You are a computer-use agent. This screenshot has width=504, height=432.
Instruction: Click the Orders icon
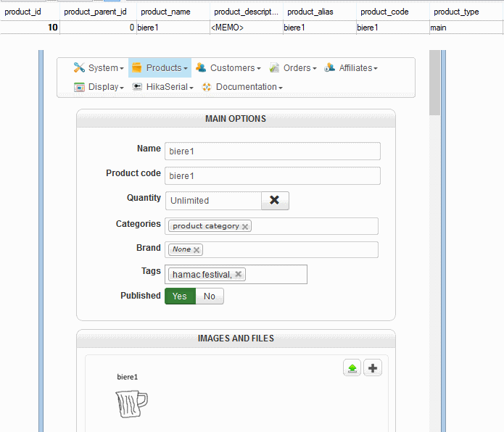tap(274, 67)
